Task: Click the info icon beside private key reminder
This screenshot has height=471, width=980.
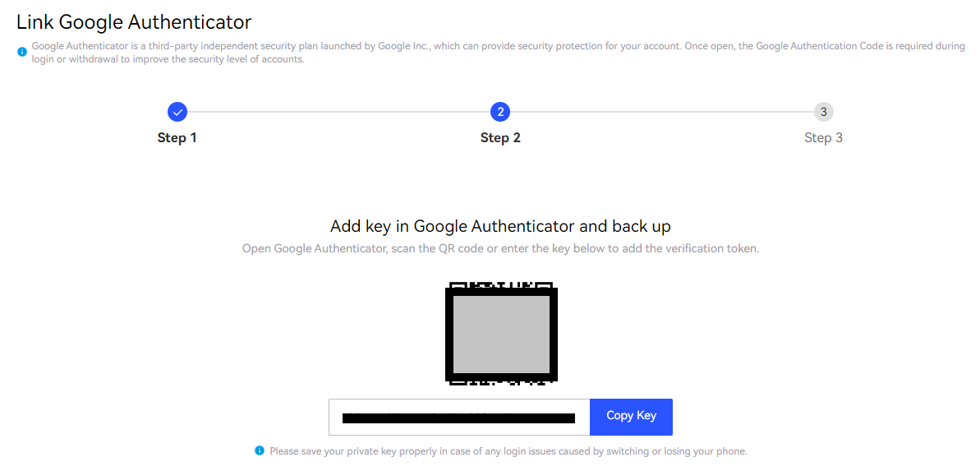Action: pos(260,450)
